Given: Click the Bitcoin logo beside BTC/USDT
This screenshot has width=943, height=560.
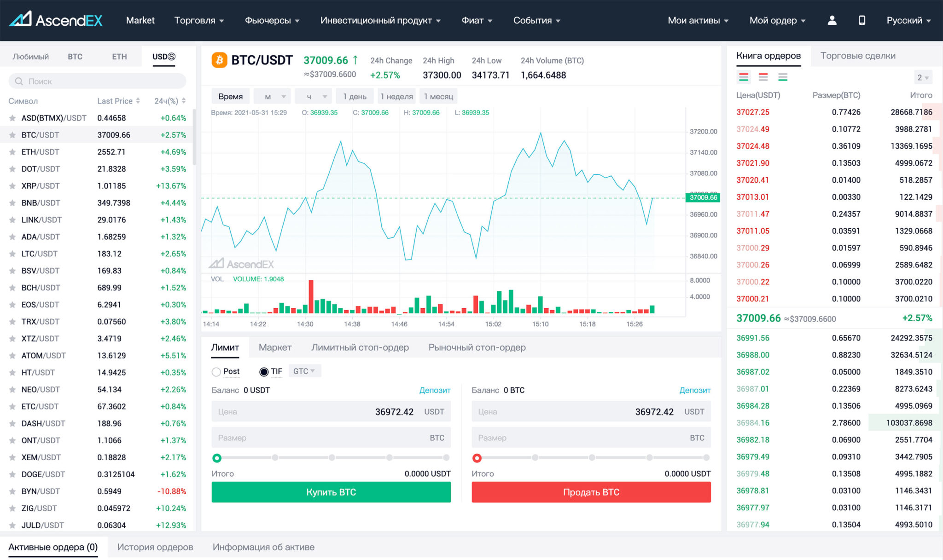Looking at the screenshot, I should [x=219, y=60].
